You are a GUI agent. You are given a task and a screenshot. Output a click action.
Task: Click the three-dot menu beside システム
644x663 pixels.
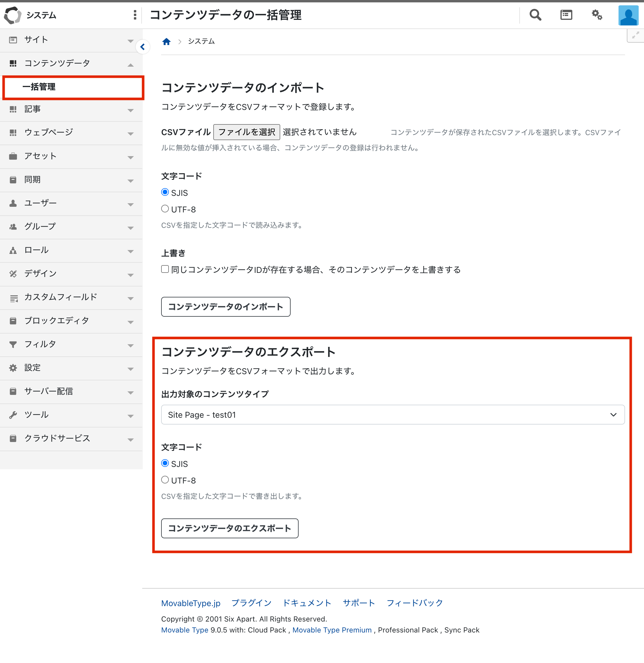tap(135, 15)
